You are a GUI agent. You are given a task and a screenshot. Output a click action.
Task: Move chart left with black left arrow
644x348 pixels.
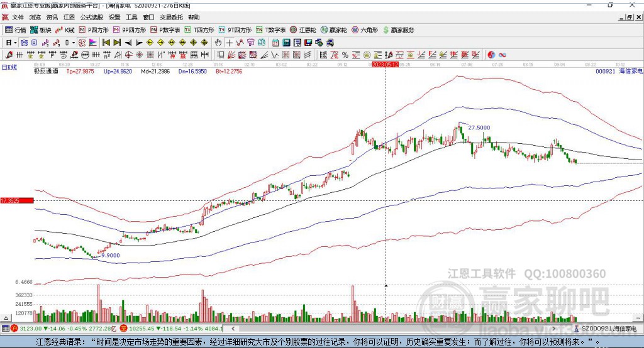pos(128,43)
